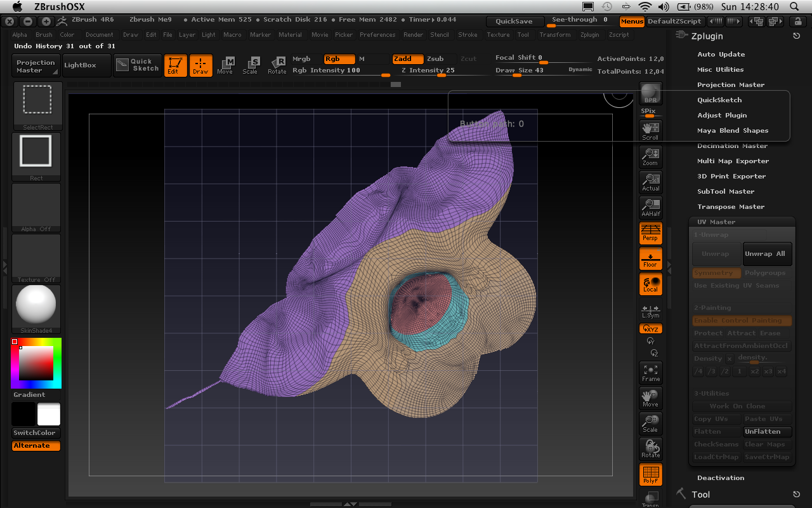Select the Scale view icon in right shelf
812x508 pixels.
[x=650, y=424]
